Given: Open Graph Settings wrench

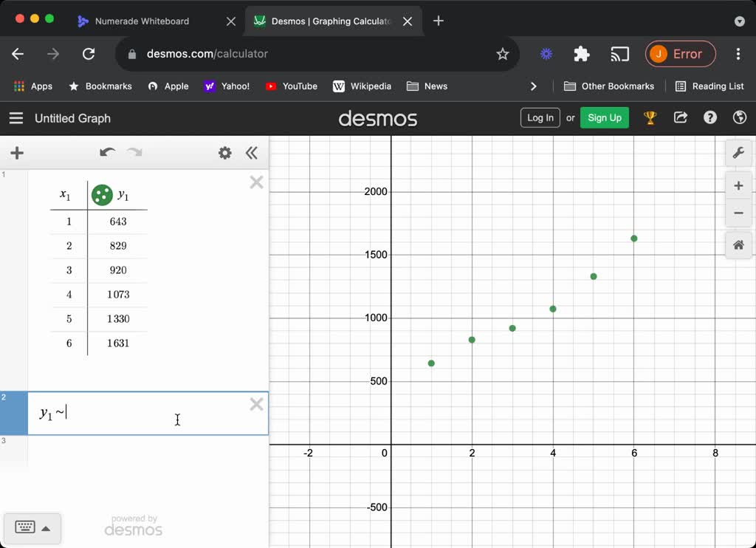Looking at the screenshot, I should pyautogui.click(x=738, y=153).
